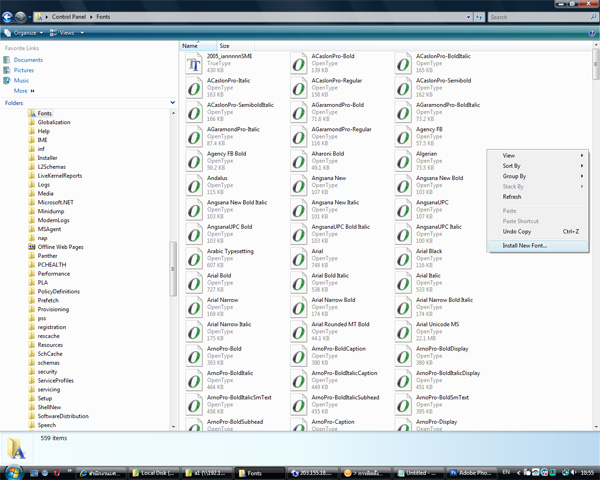
Task: Sort by the Name column header
Action: tap(198, 46)
